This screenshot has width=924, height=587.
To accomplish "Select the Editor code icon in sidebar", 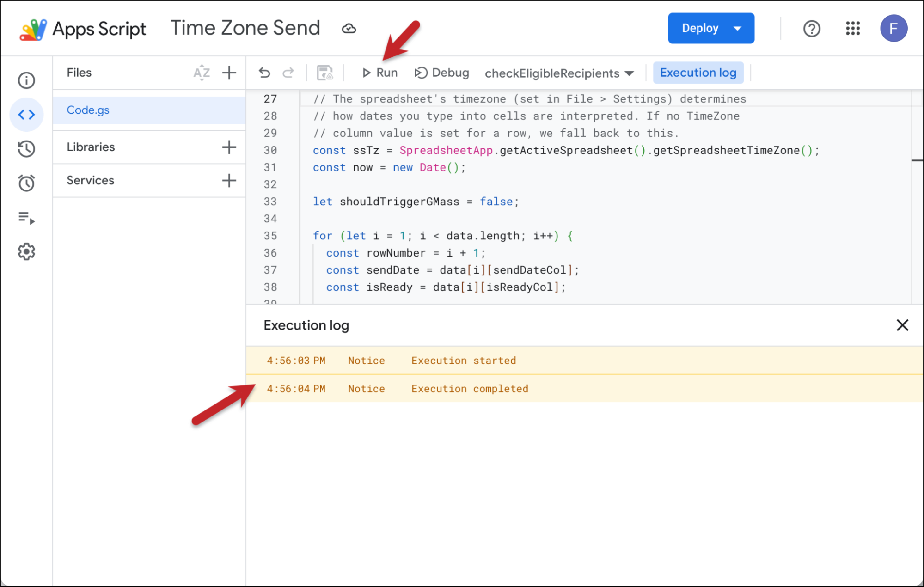I will point(26,115).
